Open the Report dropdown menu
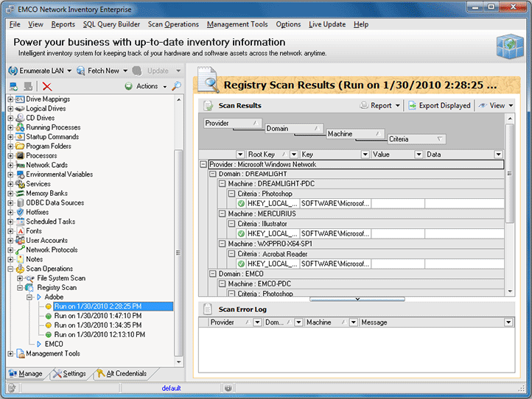 pyautogui.click(x=398, y=105)
